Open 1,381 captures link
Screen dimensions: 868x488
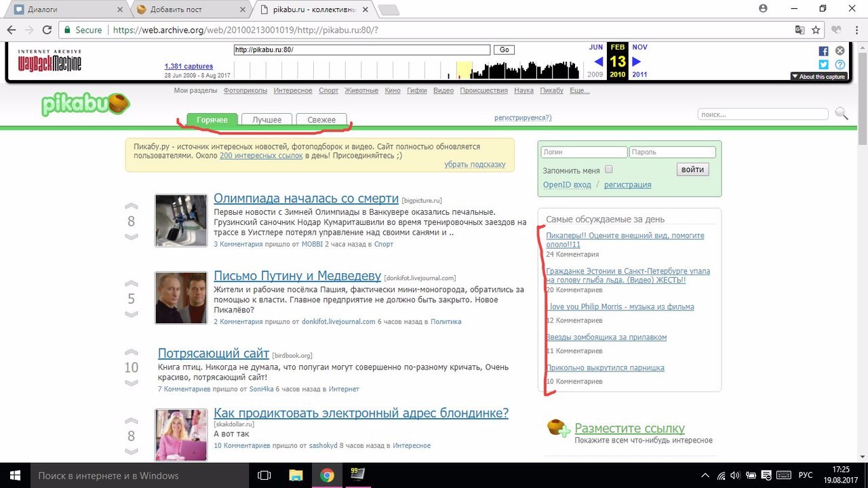tap(189, 66)
